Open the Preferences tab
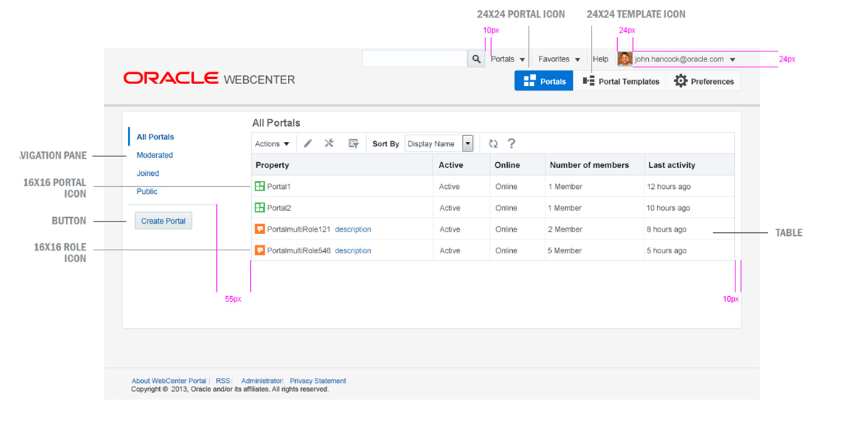 click(x=704, y=81)
